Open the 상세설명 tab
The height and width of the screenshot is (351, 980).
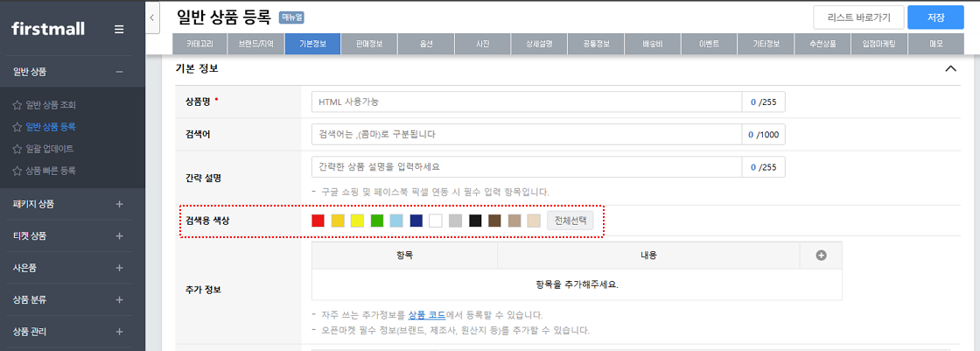click(539, 45)
